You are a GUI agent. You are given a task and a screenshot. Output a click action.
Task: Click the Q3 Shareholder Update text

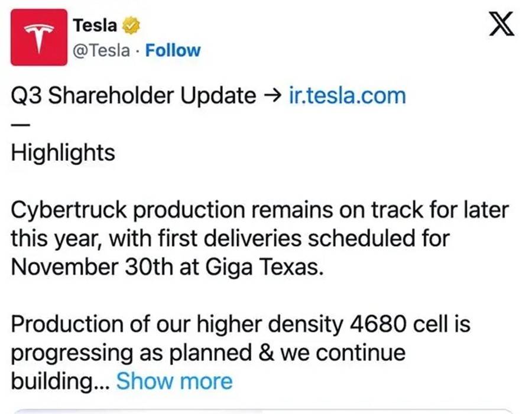tap(134, 95)
